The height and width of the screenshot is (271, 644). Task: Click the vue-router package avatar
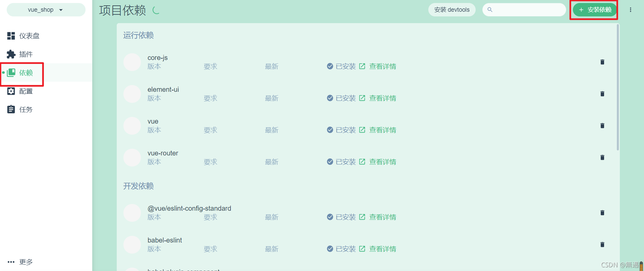click(132, 157)
